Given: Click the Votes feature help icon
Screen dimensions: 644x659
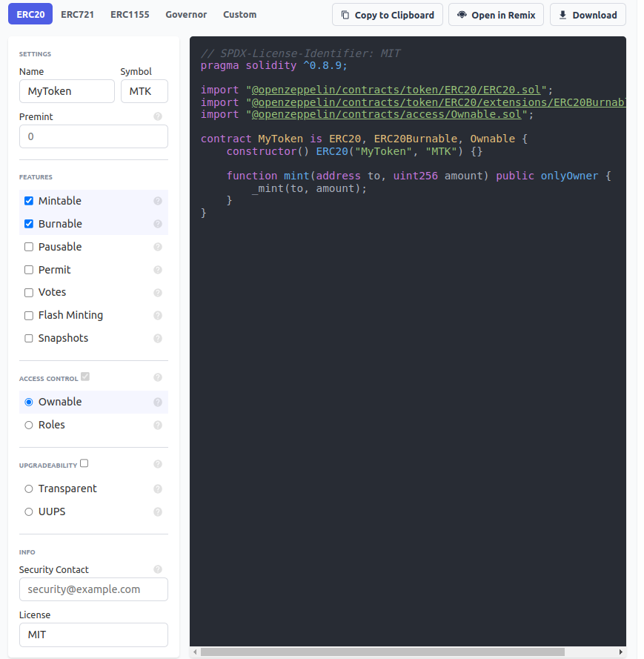Looking at the screenshot, I should (157, 292).
